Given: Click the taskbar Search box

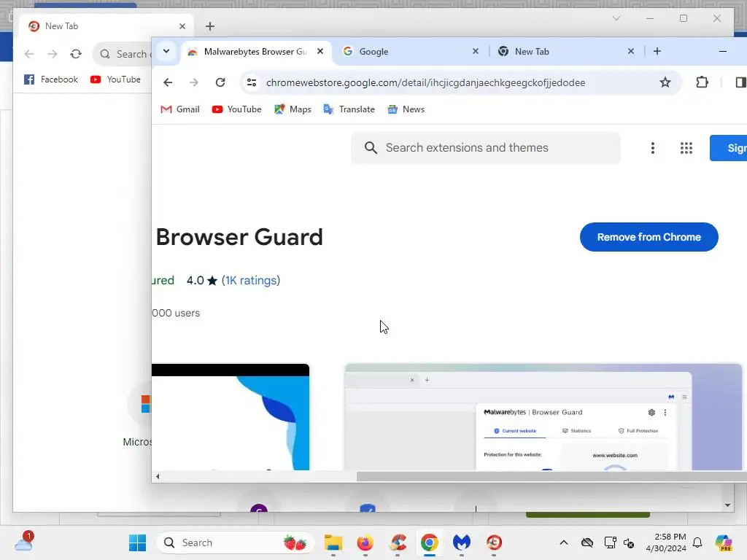Looking at the screenshot, I should (x=236, y=542).
